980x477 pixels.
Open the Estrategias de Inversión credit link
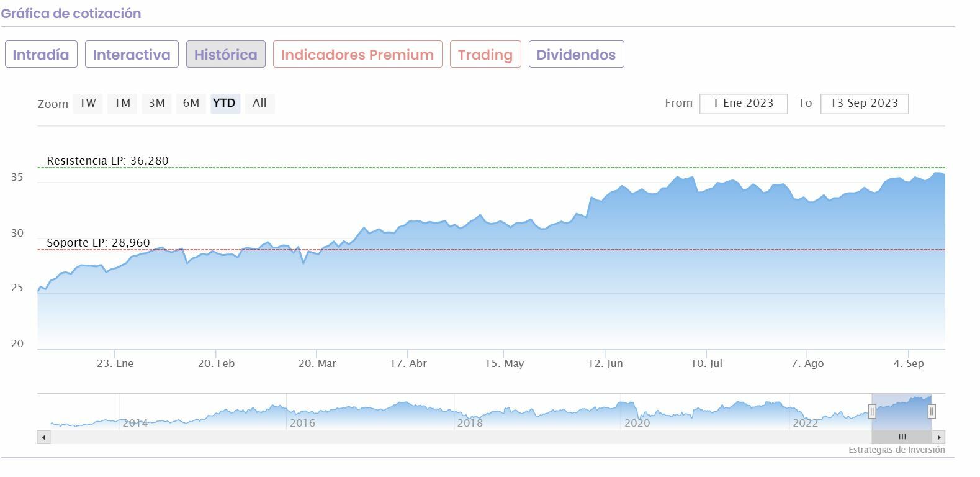[897, 450]
